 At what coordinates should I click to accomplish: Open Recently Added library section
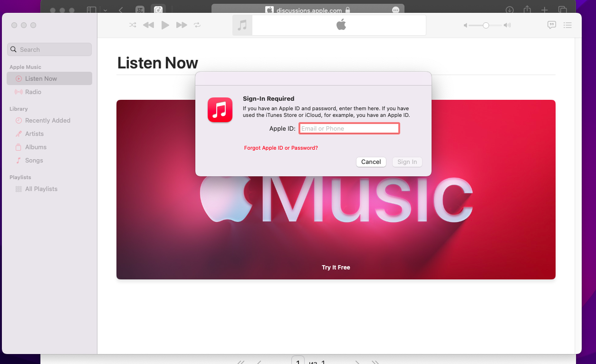point(49,120)
